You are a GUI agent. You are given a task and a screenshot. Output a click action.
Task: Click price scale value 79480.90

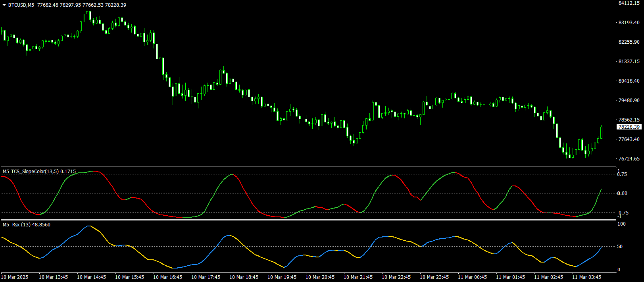point(629,100)
